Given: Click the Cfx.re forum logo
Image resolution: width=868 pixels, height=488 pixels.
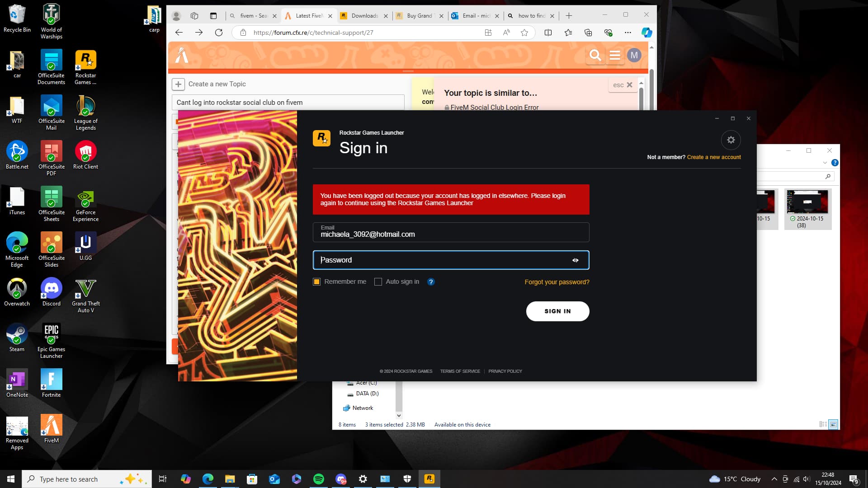Looking at the screenshot, I should point(182,55).
